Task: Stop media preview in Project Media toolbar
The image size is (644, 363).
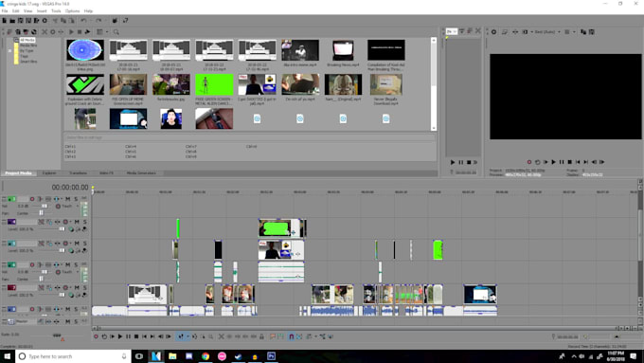Action: point(80,32)
